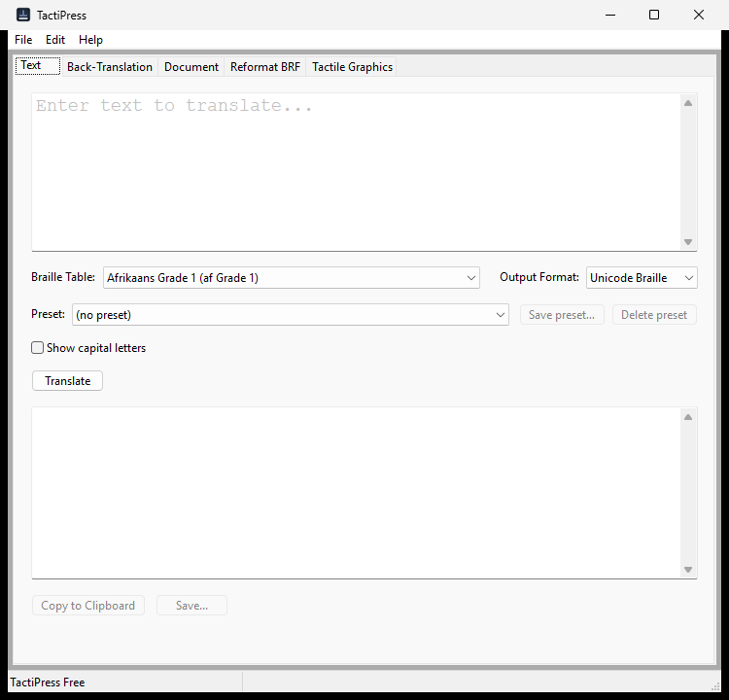Click the Delete preset button
The height and width of the screenshot is (700, 729).
tap(654, 315)
